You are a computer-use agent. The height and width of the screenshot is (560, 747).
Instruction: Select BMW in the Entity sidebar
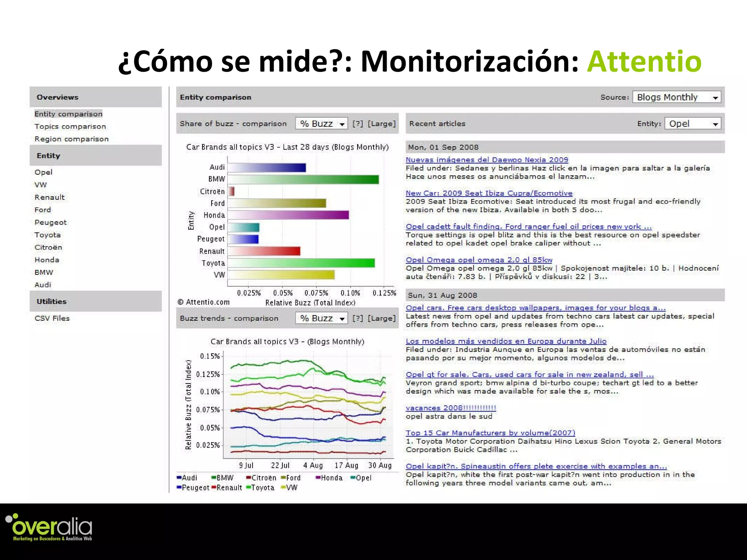click(x=43, y=272)
